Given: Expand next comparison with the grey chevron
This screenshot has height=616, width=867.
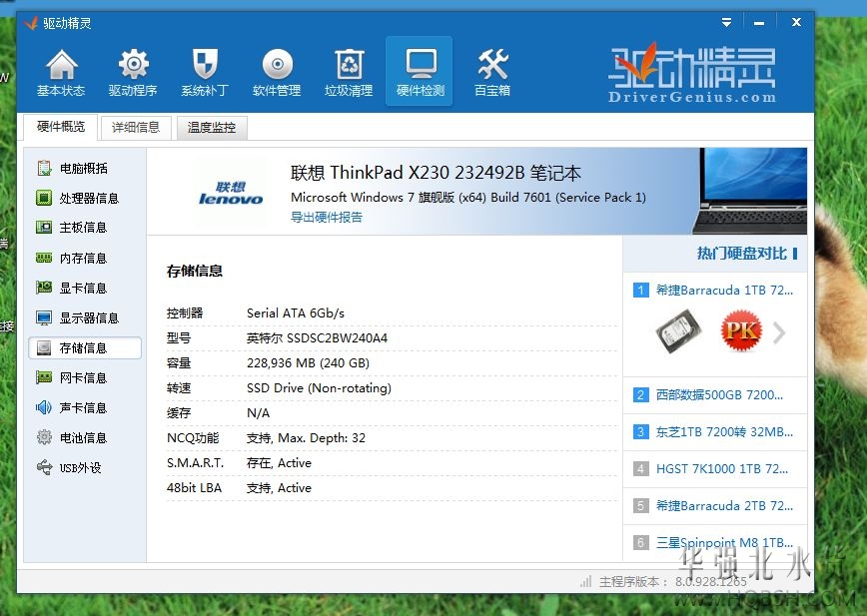Looking at the screenshot, I should point(779,332).
